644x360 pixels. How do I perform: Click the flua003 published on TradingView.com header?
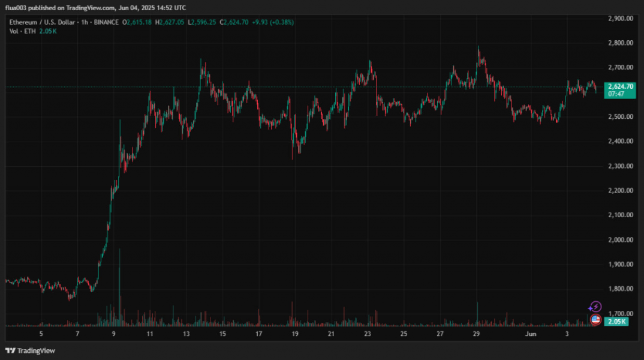[95, 7]
